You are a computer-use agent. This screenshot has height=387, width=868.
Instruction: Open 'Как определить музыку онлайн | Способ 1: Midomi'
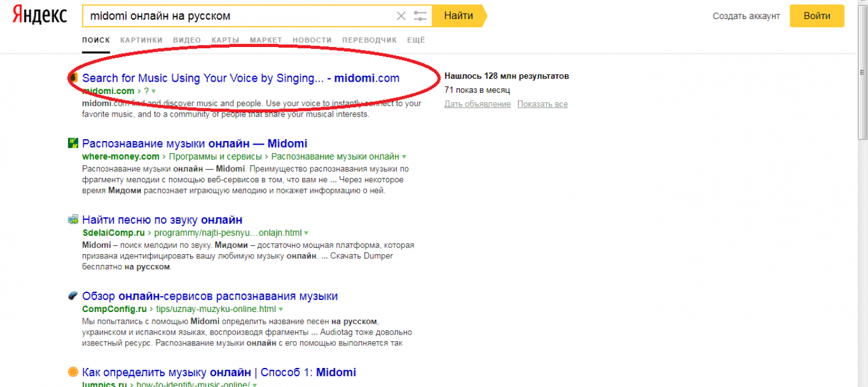tap(219, 373)
